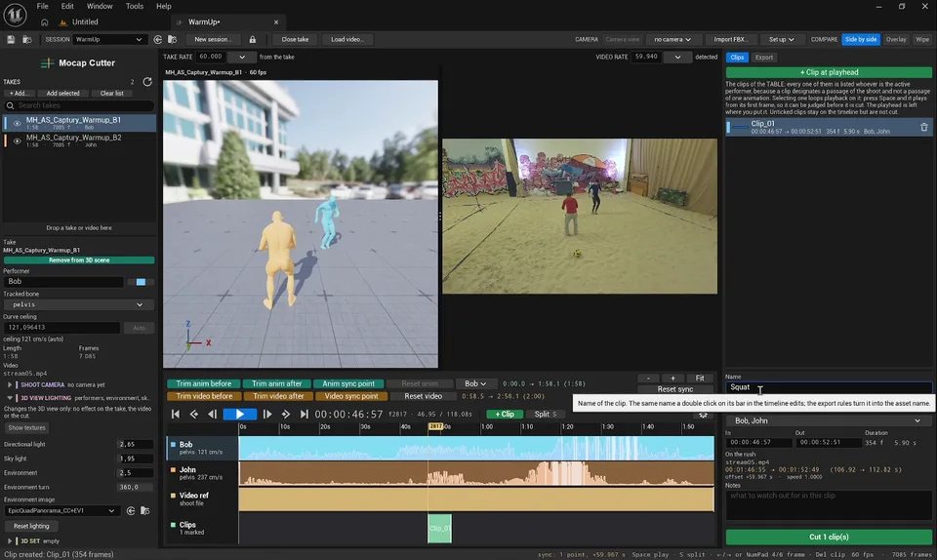Toggle visibility eye of MH_AS_Captury_Warmup_B2
This screenshot has height=560, width=937.
[17, 140]
